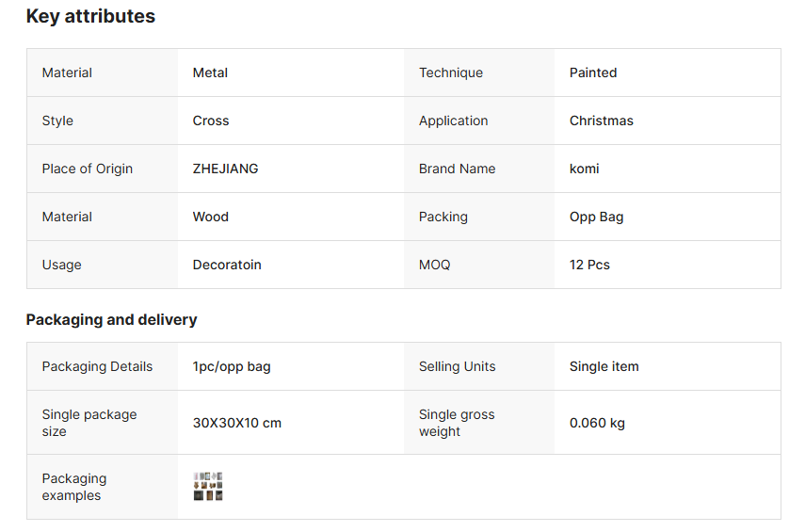The image size is (789, 532).
Task: Click the "Opp Bag" packing value
Action: click(596, 217)
